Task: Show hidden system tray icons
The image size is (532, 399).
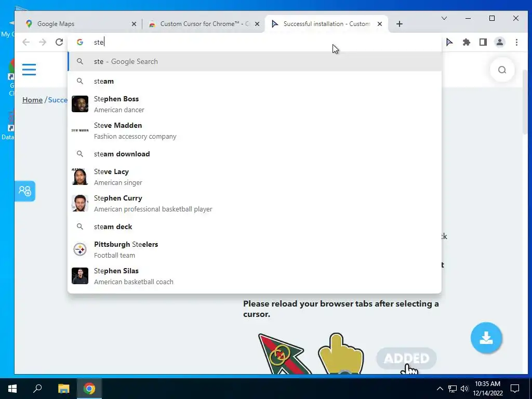Action: (x=440, y=389)
